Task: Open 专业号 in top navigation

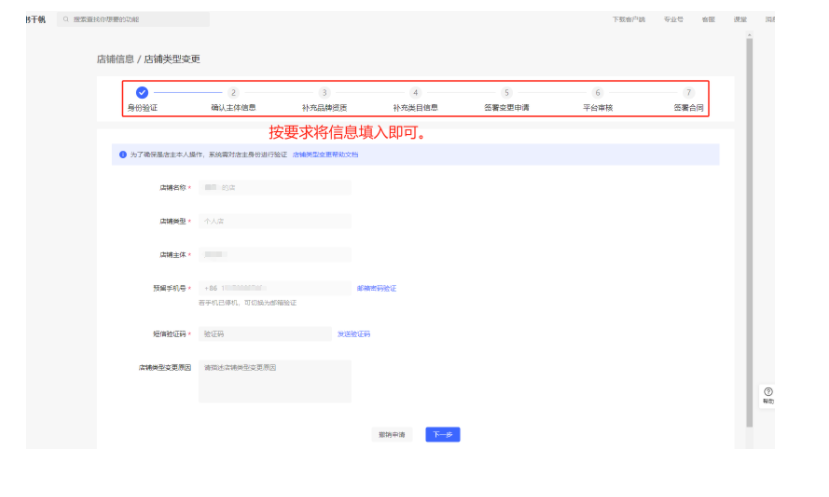Action: click(673, 19)
